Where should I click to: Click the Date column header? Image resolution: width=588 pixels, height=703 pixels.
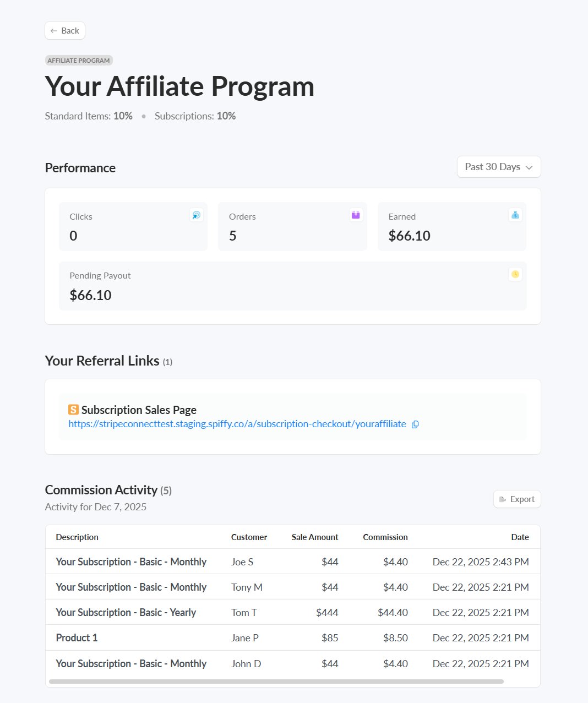[x=520, y=537]
